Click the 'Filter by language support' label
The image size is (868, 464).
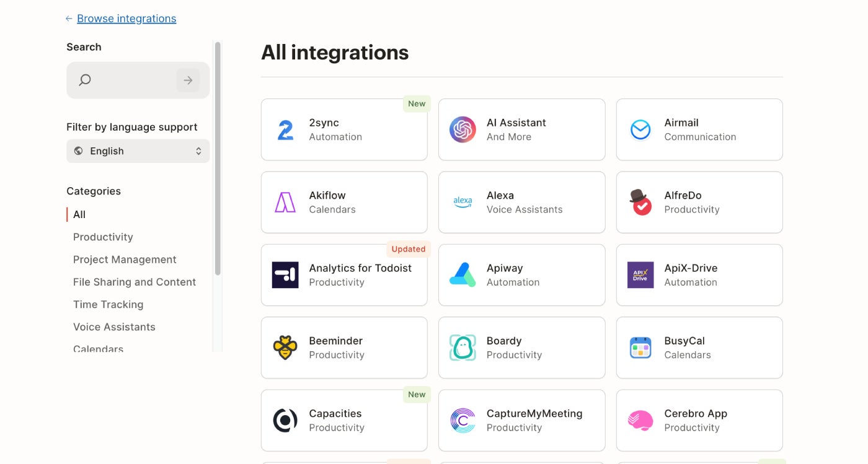132,127
